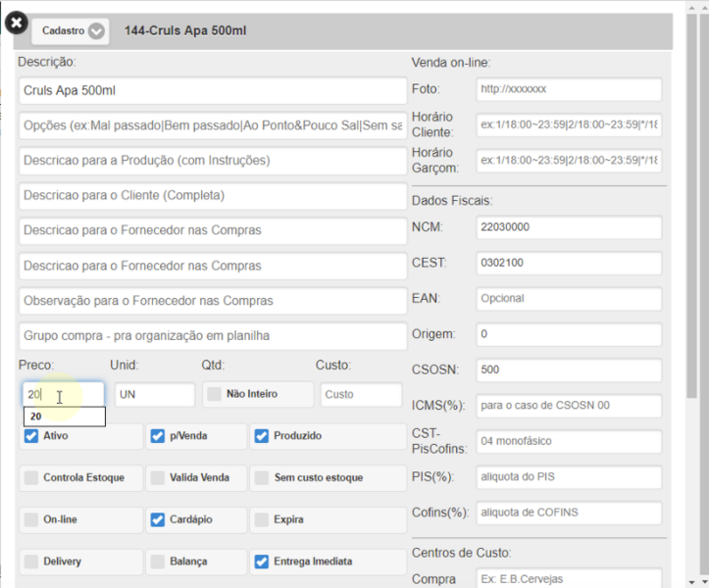Viewport: 709px width, 588px height.
Task: Click the scrollbar up arrow
Action: (691, 8)
